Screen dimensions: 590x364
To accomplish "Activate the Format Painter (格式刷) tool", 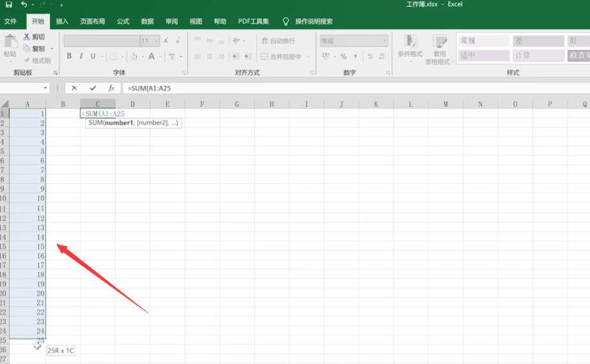I will (27, 60).
